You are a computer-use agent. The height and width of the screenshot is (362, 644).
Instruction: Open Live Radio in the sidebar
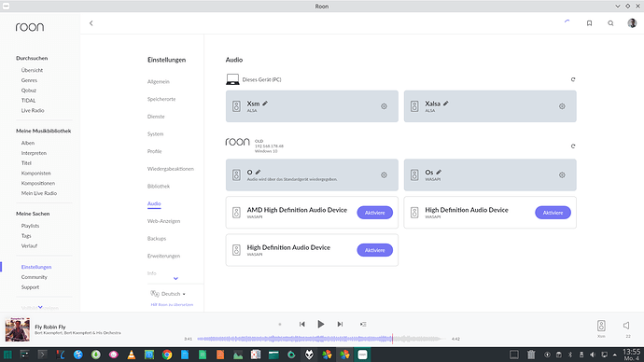pyautogui.click(x=33, y=110)
